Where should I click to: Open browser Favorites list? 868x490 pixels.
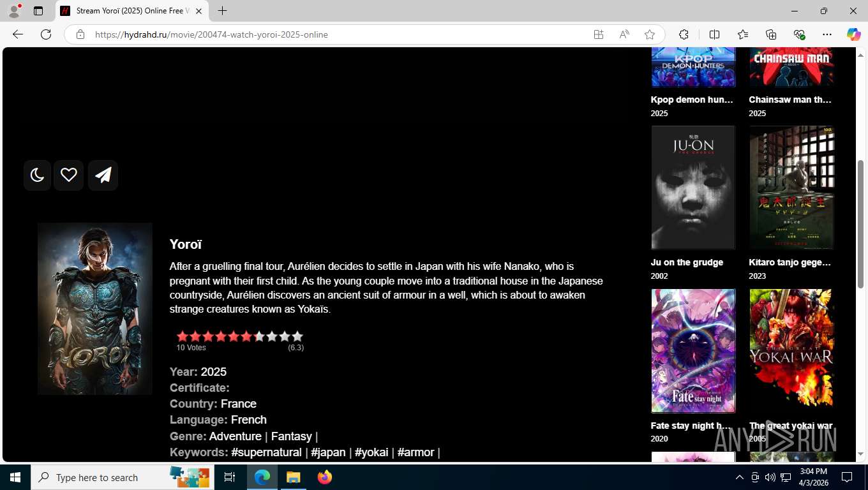pos(743,34)
